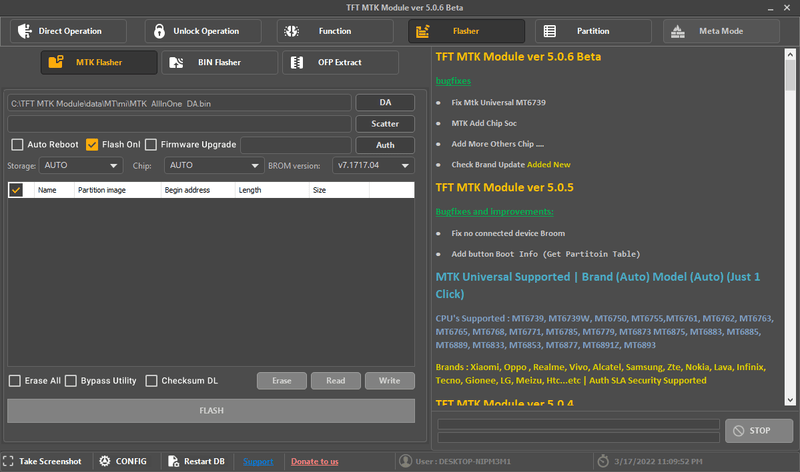800x472 pixels.
Task: Enable the Checksum DL checkbox
Action: point(152,381)
